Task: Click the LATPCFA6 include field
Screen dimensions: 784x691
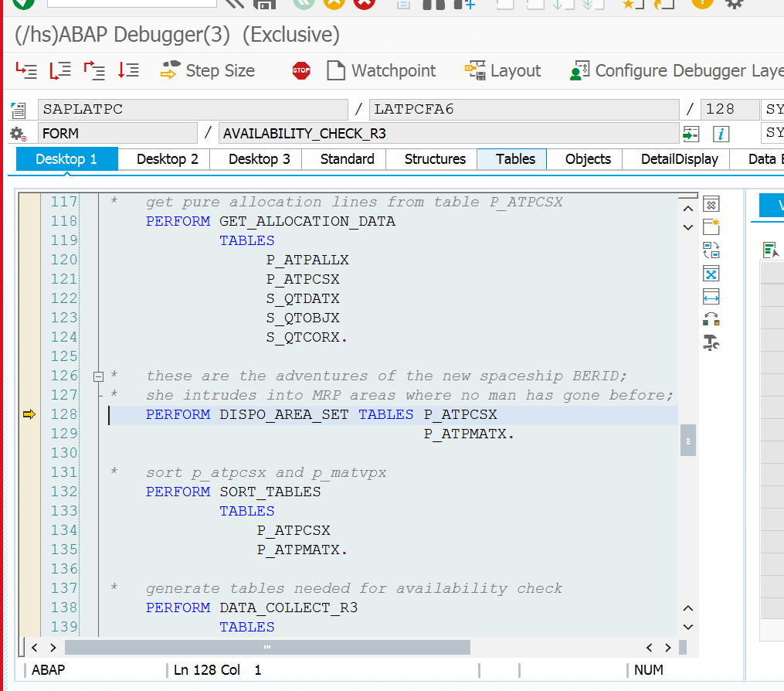Action: click(524, 109)
